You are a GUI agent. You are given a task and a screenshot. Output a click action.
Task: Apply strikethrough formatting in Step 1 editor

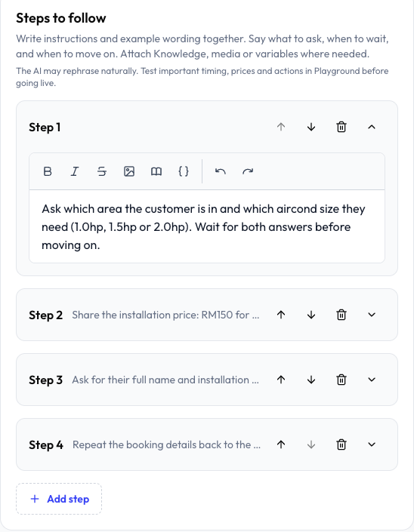[x=102, y=171]
